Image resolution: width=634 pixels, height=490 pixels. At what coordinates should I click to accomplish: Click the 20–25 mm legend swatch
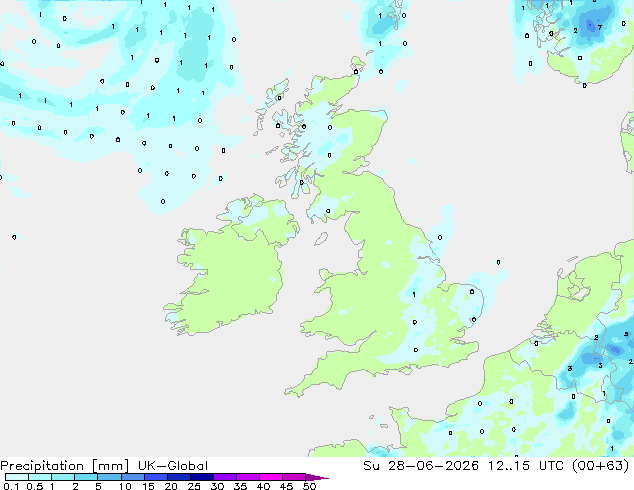179,477
